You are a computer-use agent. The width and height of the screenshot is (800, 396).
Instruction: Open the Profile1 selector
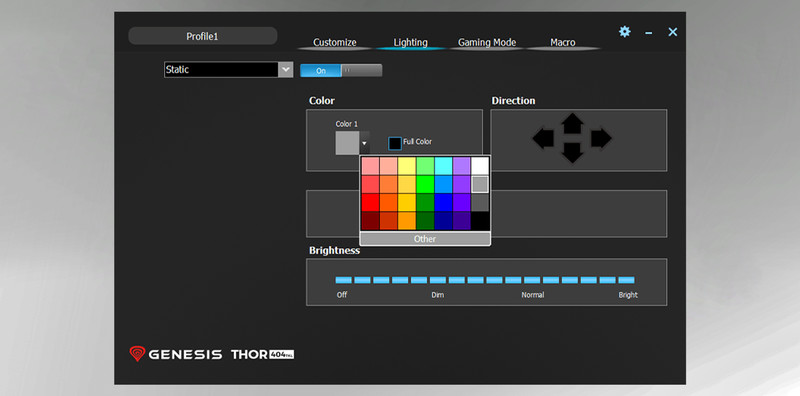pyautogui.click(x=203, y=36)
